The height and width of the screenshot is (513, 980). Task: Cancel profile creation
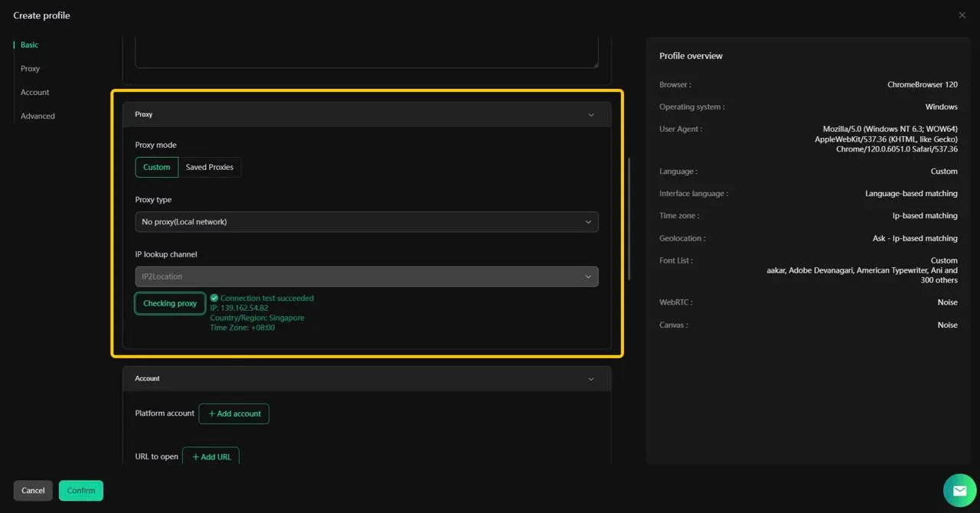click(32, 490)
